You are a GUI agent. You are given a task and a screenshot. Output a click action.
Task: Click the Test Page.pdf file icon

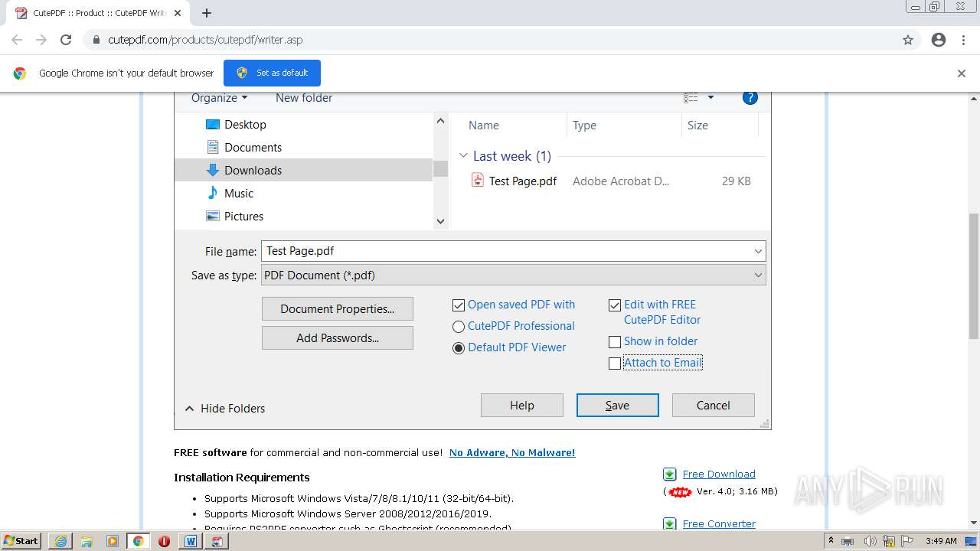tap(478, 181)
